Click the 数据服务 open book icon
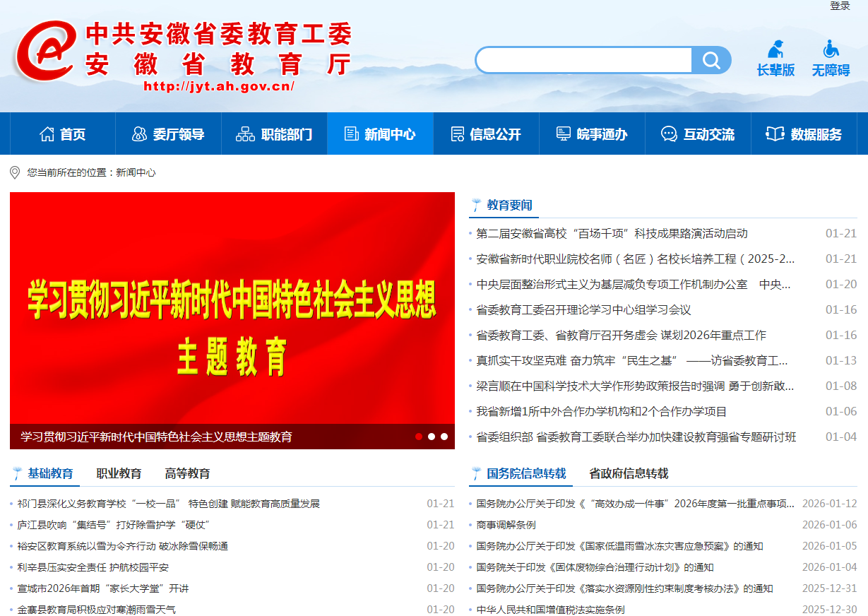The width and height of the screenshot is (868, 616). click(x=775, y=134)
